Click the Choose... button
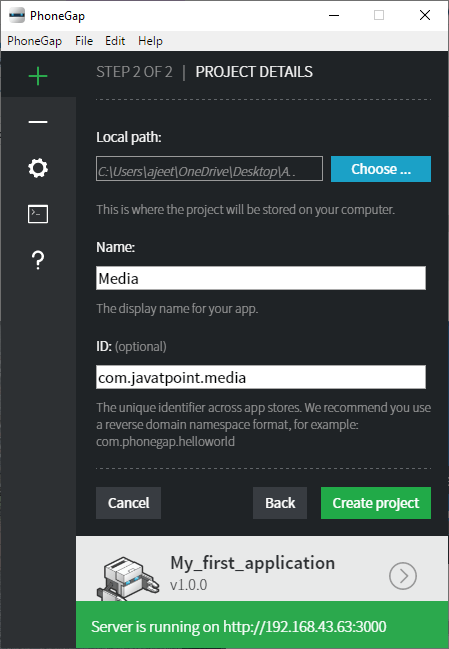The image size is (449, 649). [x=381, y=169]
